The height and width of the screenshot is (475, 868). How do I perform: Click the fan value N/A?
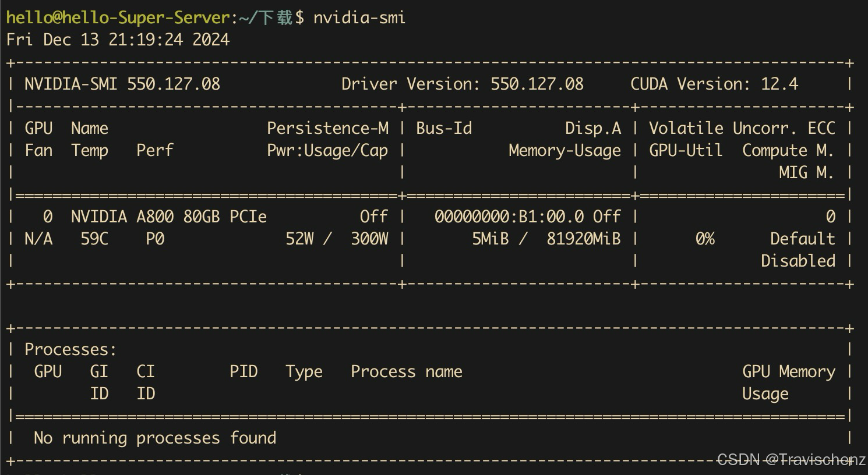[x=38, y=239]
